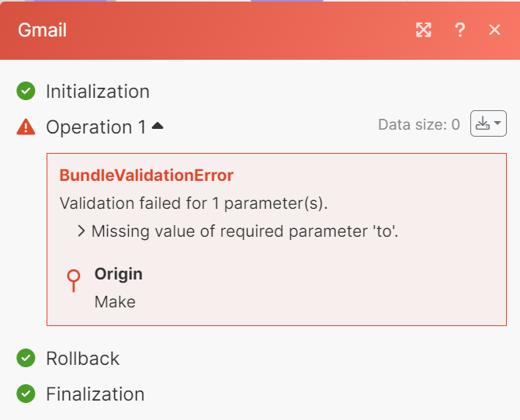Select the Initialization step label
Viewport: 520px width, 420px height.
coord(98,92)
